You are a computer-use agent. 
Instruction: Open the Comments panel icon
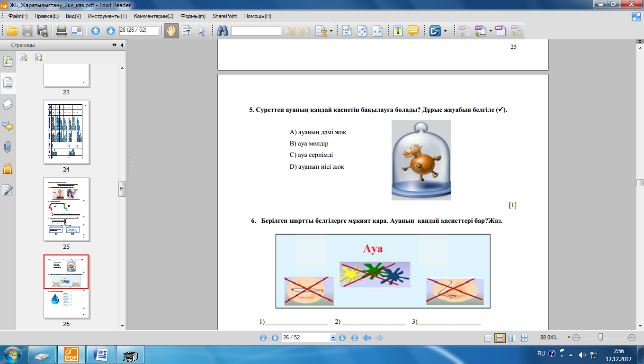[8, 126]
